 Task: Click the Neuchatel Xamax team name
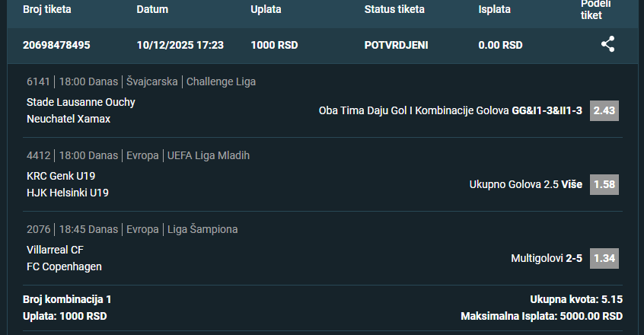pyautogui.click(x=69, y=119)
